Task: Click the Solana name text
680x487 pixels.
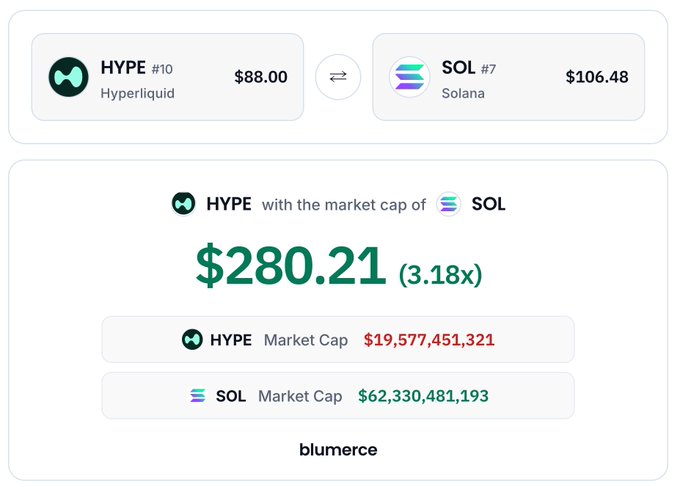Action: coord(463,93)
